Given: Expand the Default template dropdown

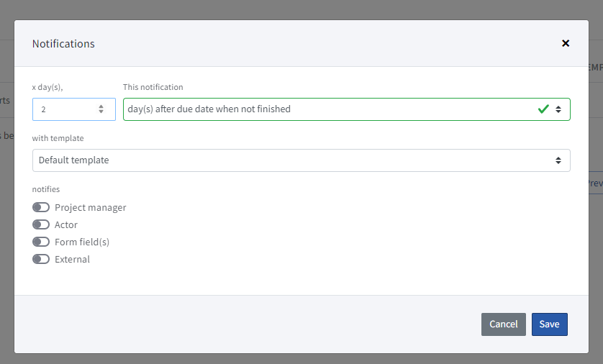Looking at the screenshot, I should pos(288,160).
